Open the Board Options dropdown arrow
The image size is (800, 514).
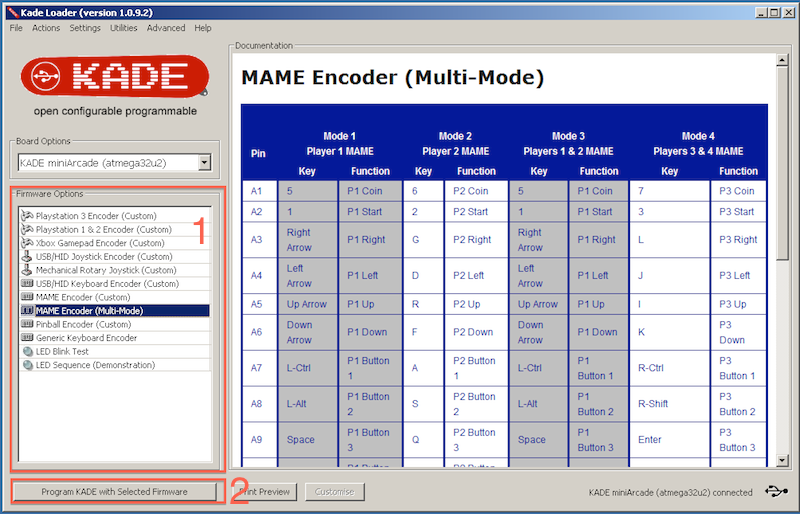[x=204, y=163]
